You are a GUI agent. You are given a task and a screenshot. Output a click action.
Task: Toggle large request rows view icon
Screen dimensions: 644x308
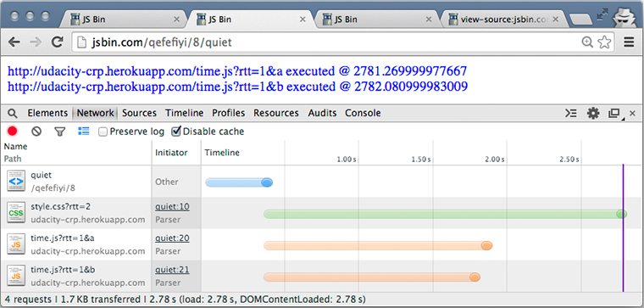pyautogui.click(x=84, y=132)
